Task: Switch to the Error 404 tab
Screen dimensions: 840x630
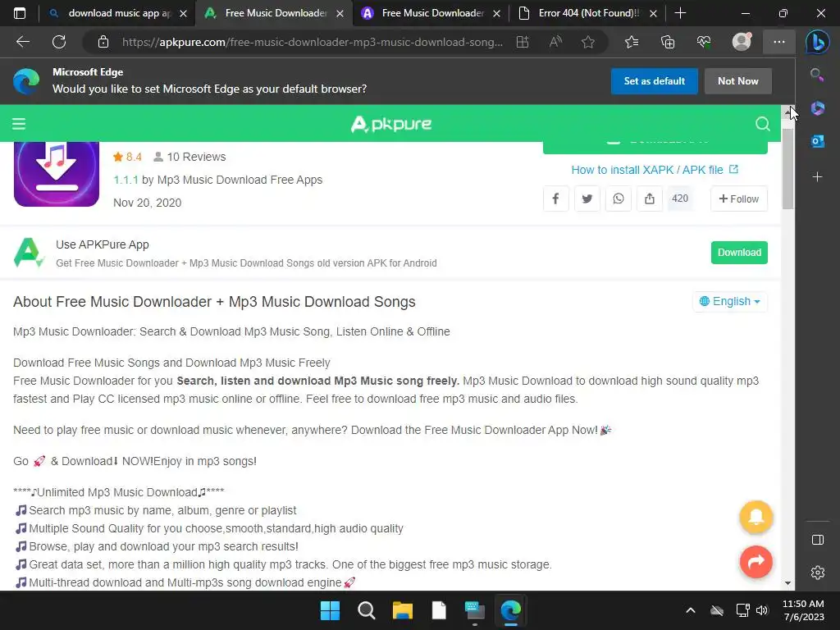Action: [x=586, y=13]
